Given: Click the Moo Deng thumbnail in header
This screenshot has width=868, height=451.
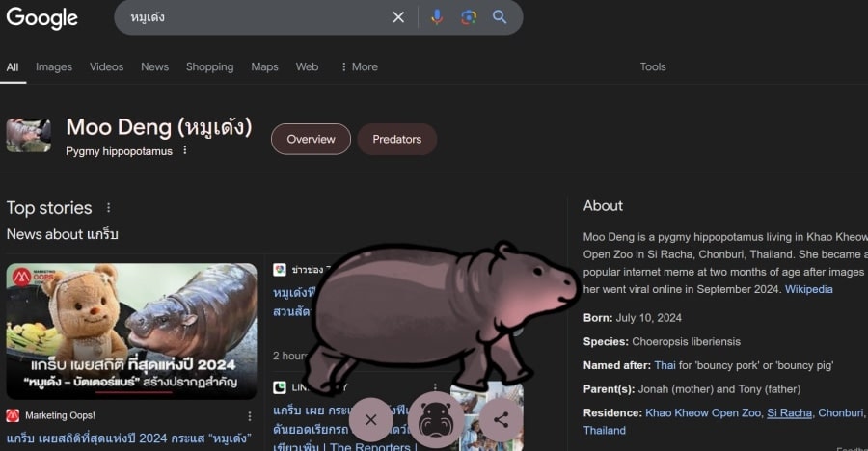Looking at the screenshot, I should (29, 135).
